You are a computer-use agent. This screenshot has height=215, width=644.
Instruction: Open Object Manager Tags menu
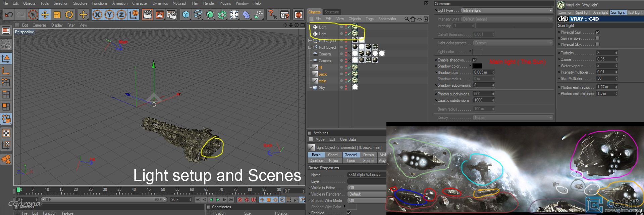coord(369,19)
